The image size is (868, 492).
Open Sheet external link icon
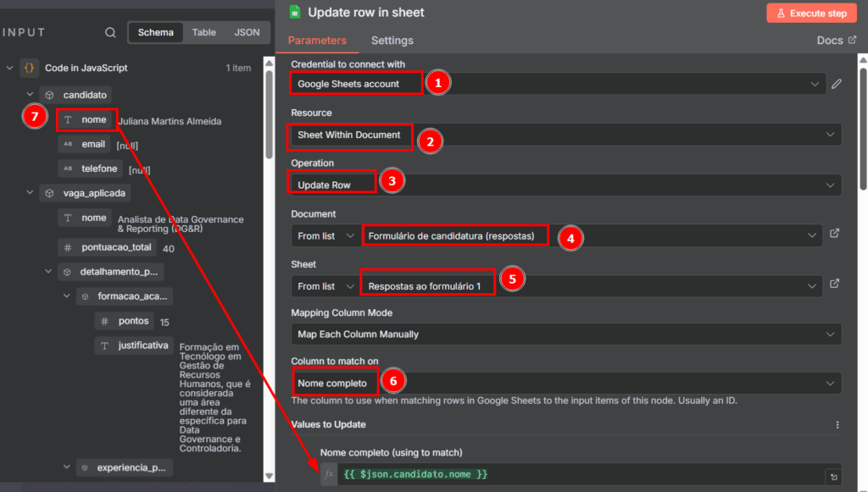(x=834, y=284)
